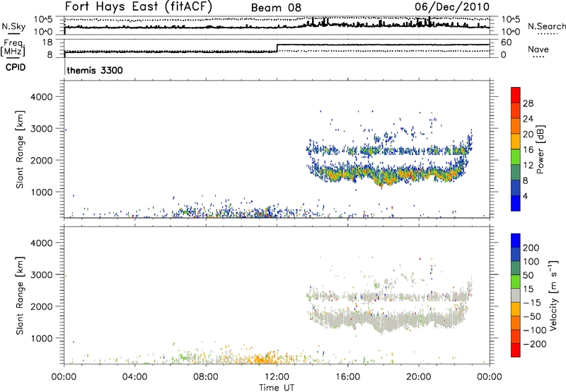Click the '-50' value on velocity colorbar
Viewport: 566px width, 392px height.
(532, 317)
